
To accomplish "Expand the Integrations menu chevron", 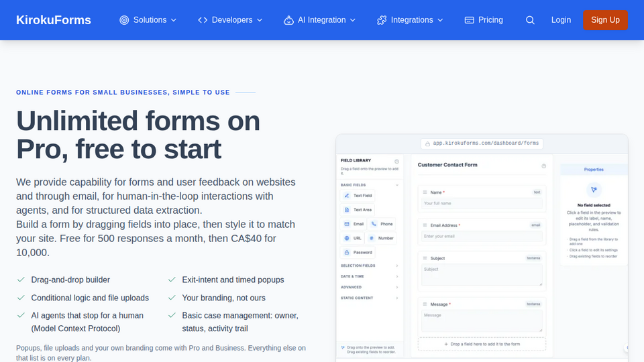I will [440, 20].
